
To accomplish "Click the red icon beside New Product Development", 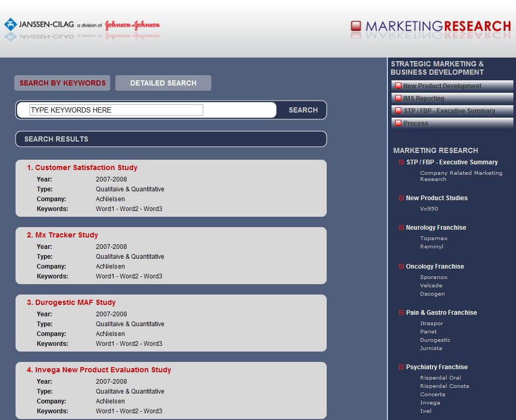I will (398, 86).
